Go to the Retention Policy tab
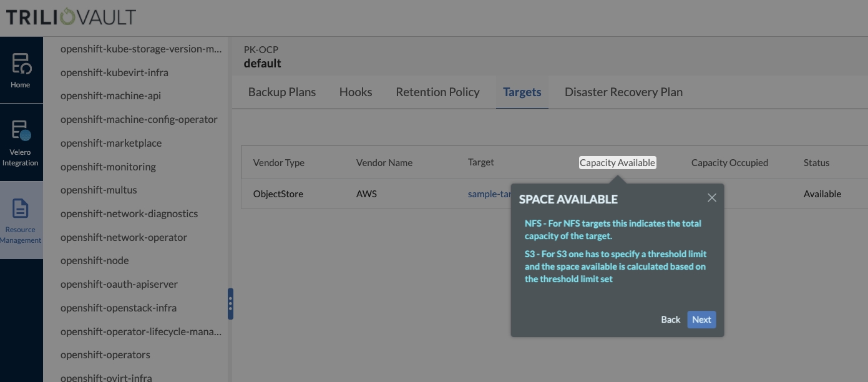The height and width of the screenshot is (382, 868). (437, 92)
